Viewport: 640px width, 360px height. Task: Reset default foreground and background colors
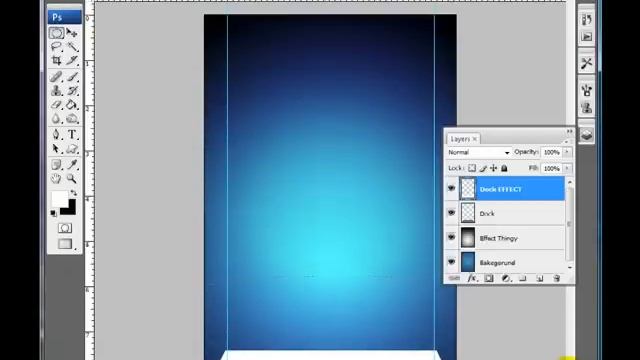click(x=53, y=213)
